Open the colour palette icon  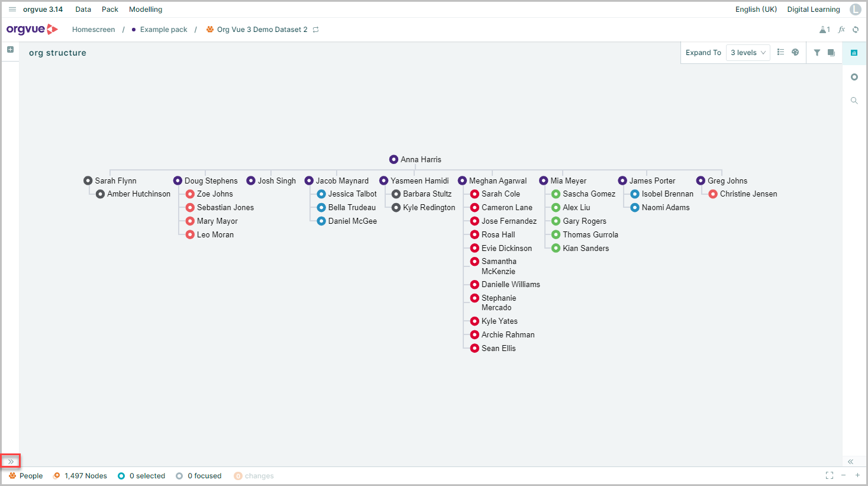click(x=795, y=53)
